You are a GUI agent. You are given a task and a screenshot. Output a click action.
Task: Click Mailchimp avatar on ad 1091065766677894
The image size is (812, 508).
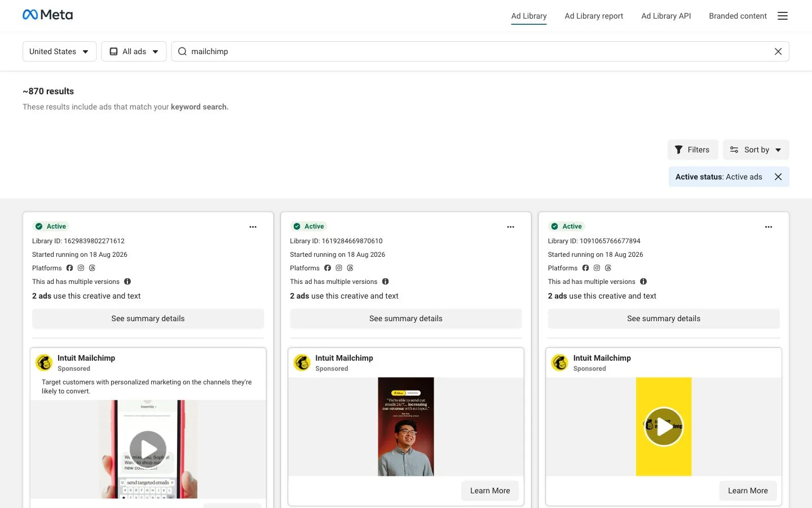(560, 362)
